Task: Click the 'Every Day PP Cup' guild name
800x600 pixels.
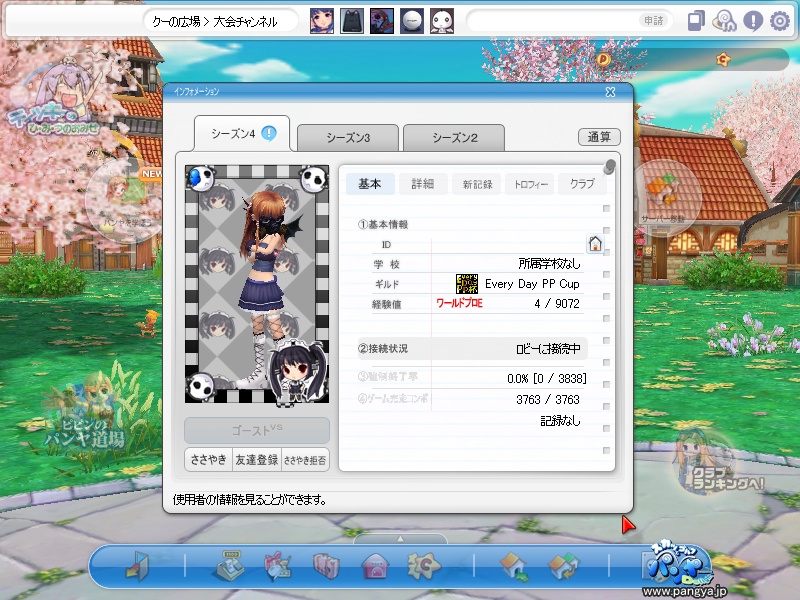Action: coord(532,284)
